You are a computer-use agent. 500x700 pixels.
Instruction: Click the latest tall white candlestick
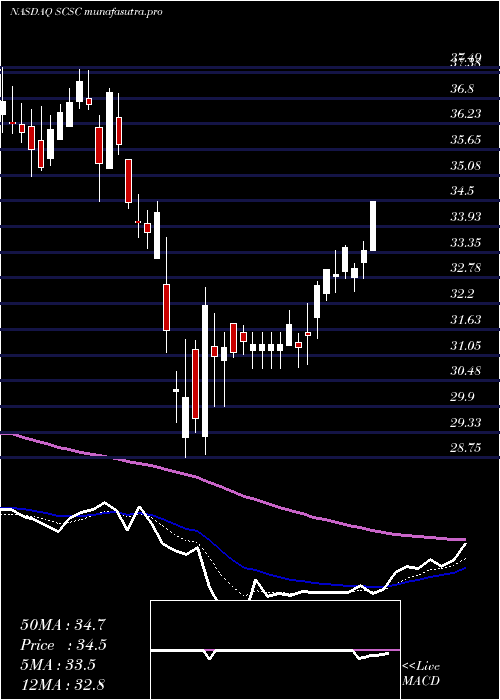[x=373, y=226]
